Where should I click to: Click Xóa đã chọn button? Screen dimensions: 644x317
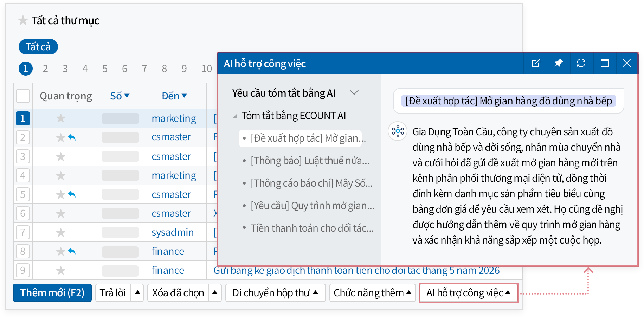click(178, 292)
